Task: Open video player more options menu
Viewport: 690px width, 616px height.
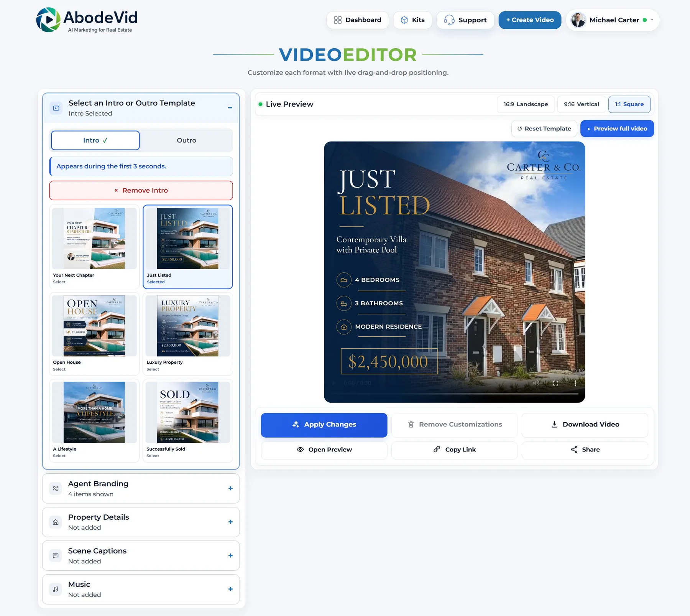Action: point(575,383)
